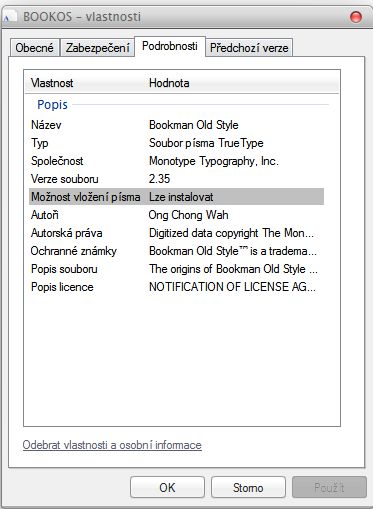373x509 pixels.
Task: Open the Předchozí verze tab
Action: pos(249,48)
